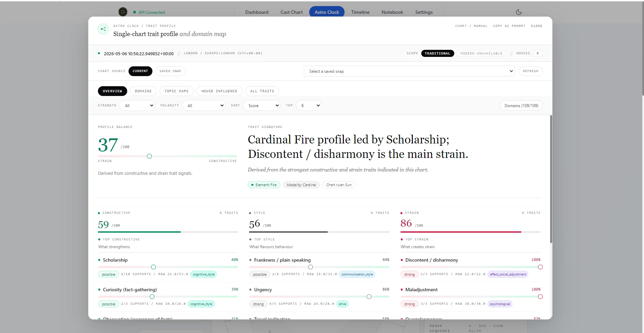This screenshot has width=644, height=333.
Task: Click the Frankness / plain speaking trait
Action: (282, 260)
